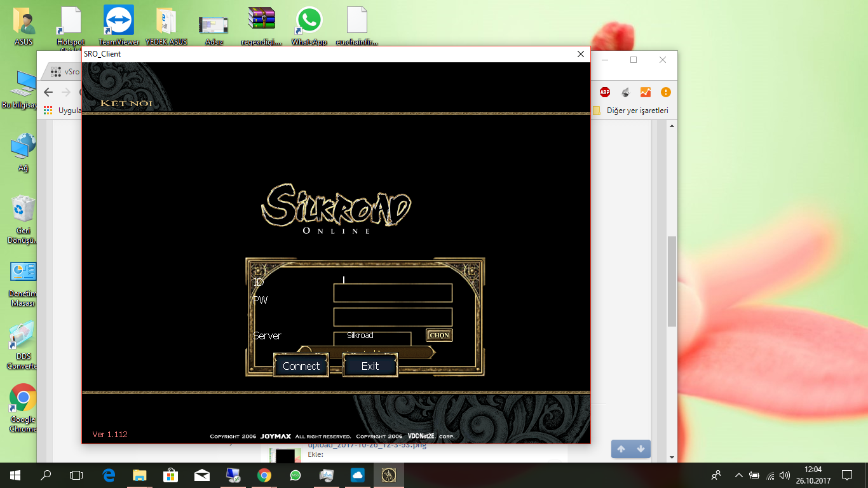Open the volume speaker tray icon

[785, 475]
